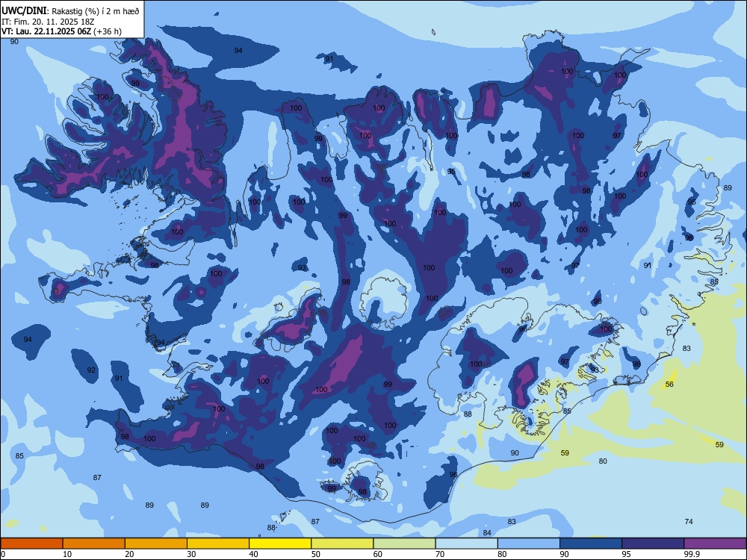747x560 pixels.
Task: Click the UWC/DINI title text
Action: point(25,11)
